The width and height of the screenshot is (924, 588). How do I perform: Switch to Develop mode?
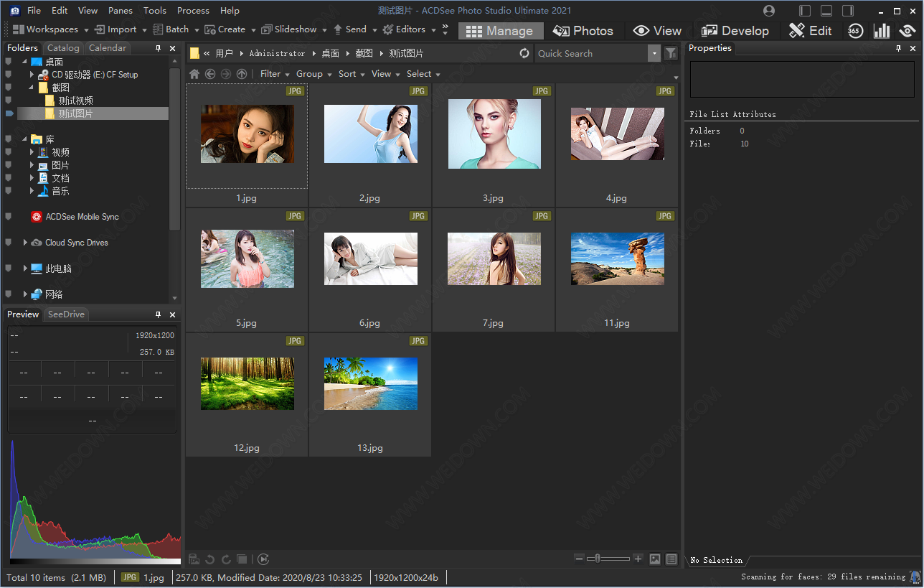[x=735, y=31]
